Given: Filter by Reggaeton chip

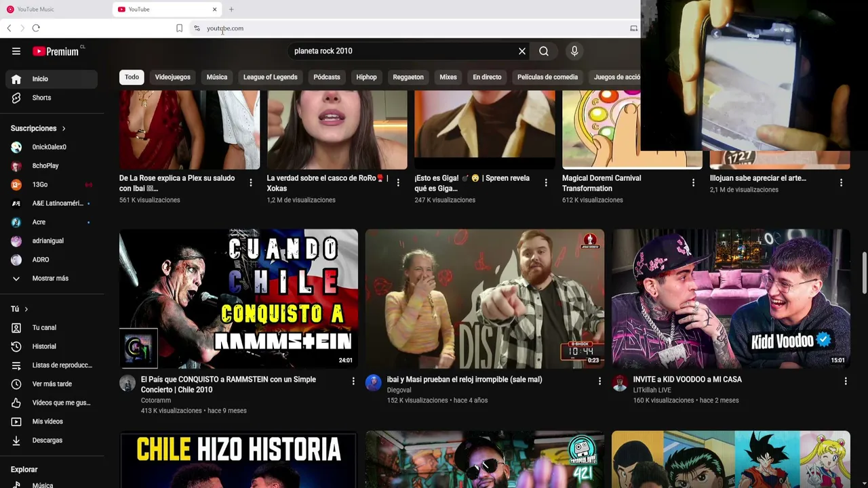Looking at the screenshot, I should 408,77.
